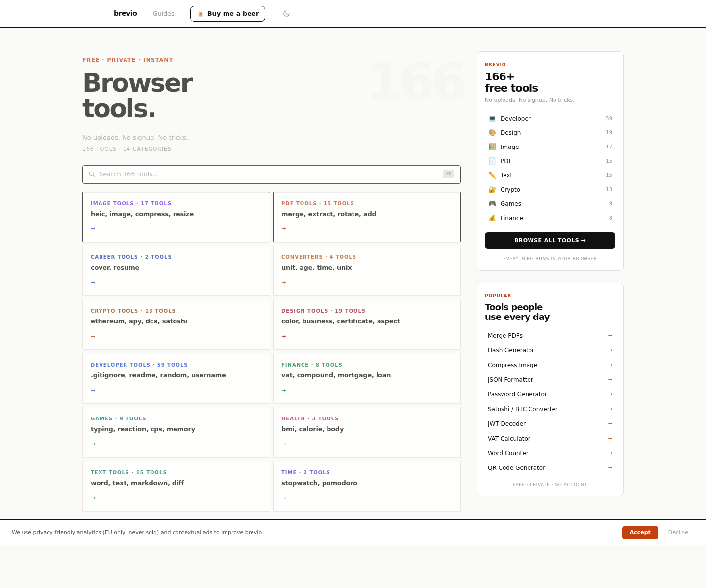The height and width of the screenshot is (588, 706).
Task: Click the Text pencil icon in the sidebar
Action: pyautogui.click(x=492, y=175)
